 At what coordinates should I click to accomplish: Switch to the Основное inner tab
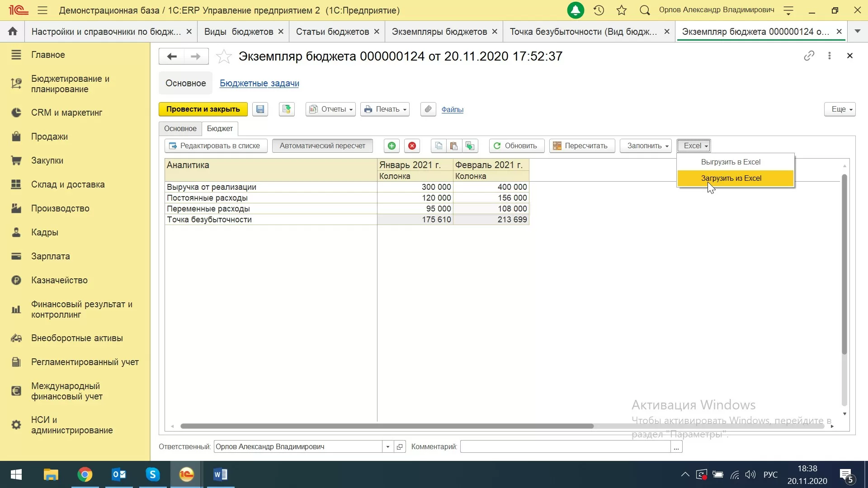[x=180, y=129]
